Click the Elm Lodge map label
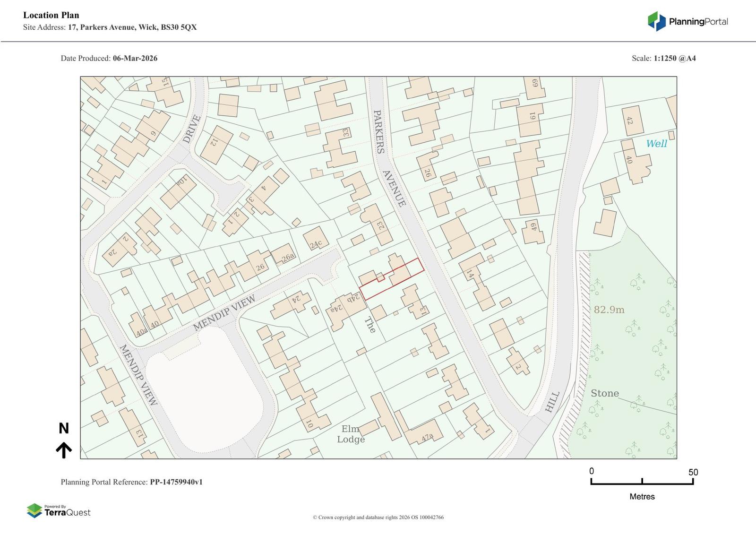 pyautogui.click(x=351, y=434)
